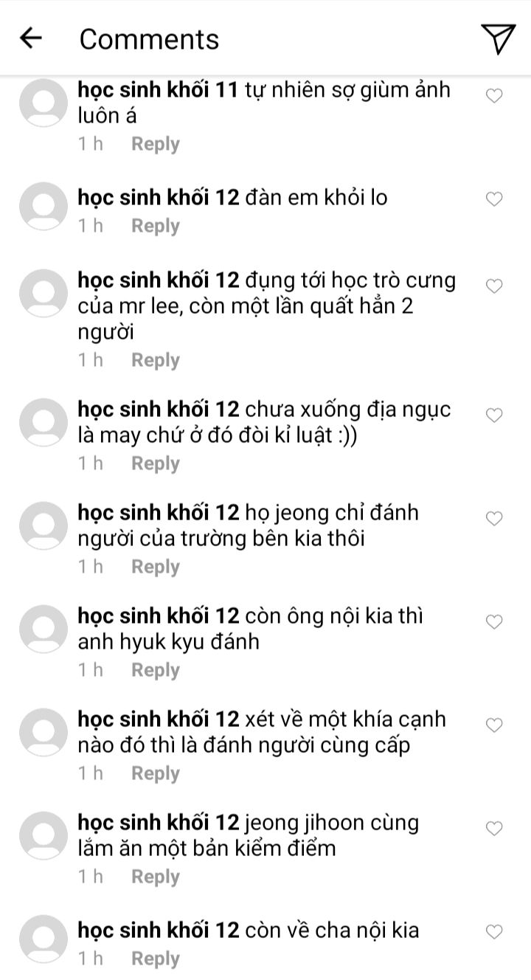Like the 'họ jeong chỉ đánh' comment
This screenshot has width=531, height=980.
[494, 518]
